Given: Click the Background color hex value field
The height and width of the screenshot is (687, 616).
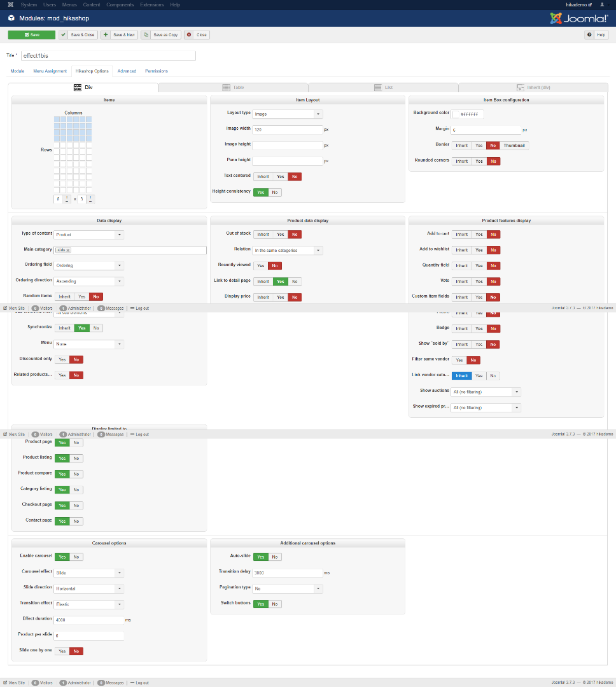Looking at the screenshot, I should click(472, 114).
